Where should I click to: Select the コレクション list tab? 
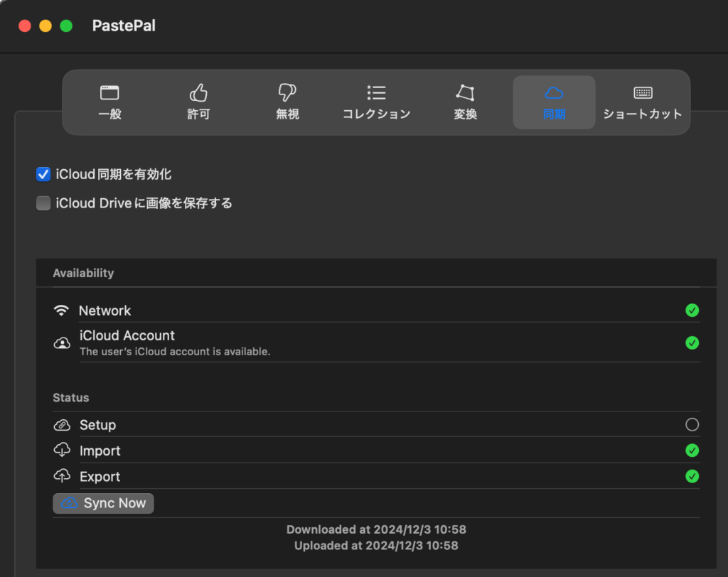[x=376, y=102]
